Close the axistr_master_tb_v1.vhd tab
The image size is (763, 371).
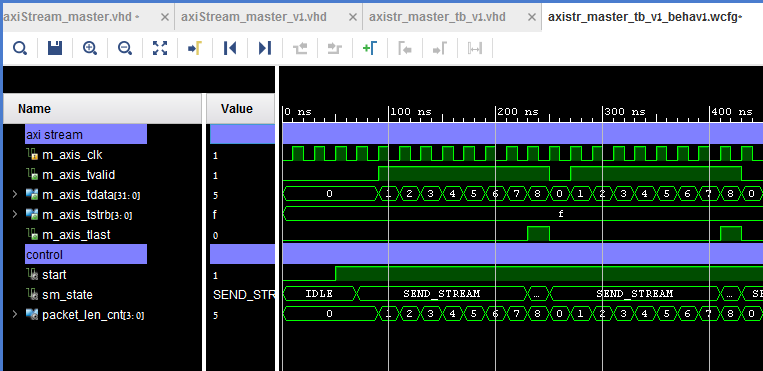click(x=532, y=17)
